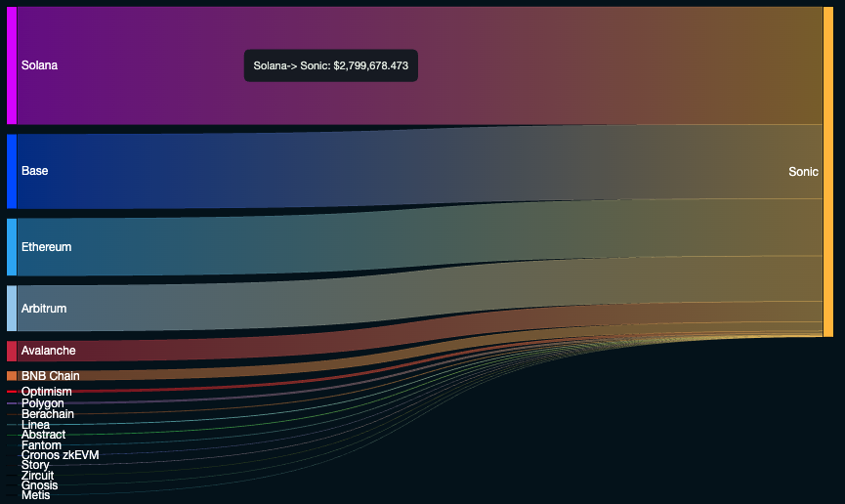Click the light blue Ethereum node bar
This screenshot has width=845, height=504.
pyautogui.click(x=12, y=247)
